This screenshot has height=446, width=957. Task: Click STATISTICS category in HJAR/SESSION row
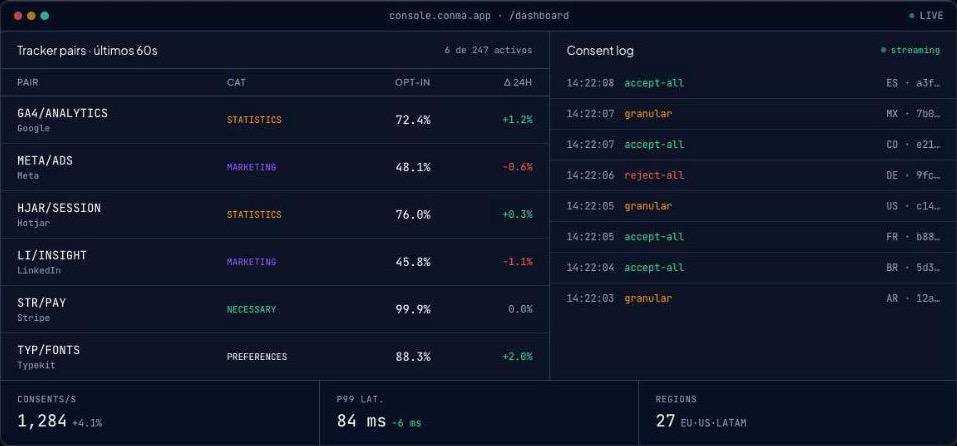(x=255, y=215)
